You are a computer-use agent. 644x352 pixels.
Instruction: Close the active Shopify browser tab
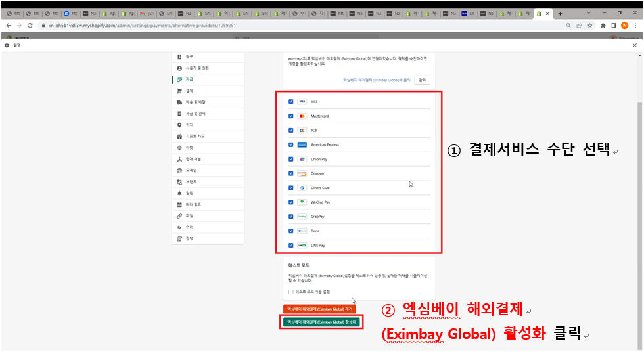click(547, 14)
